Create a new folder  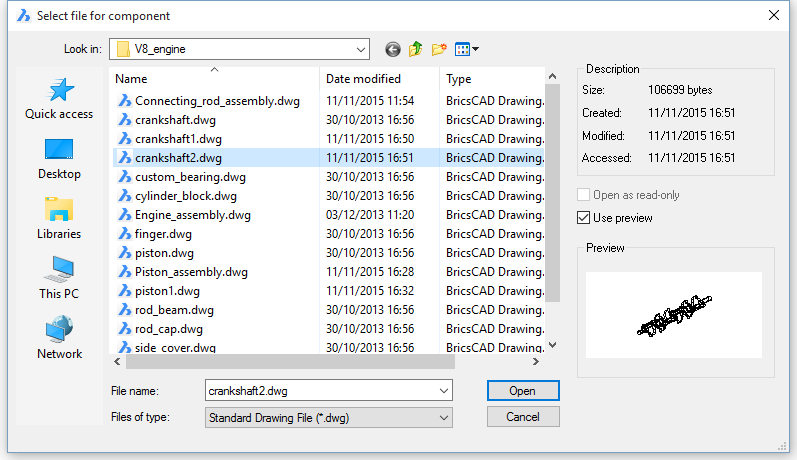[439, 49]
